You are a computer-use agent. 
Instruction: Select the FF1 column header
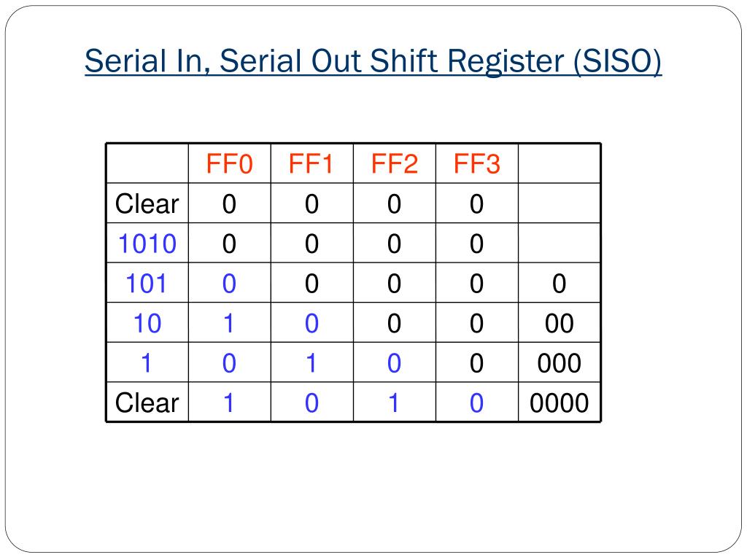311,164
